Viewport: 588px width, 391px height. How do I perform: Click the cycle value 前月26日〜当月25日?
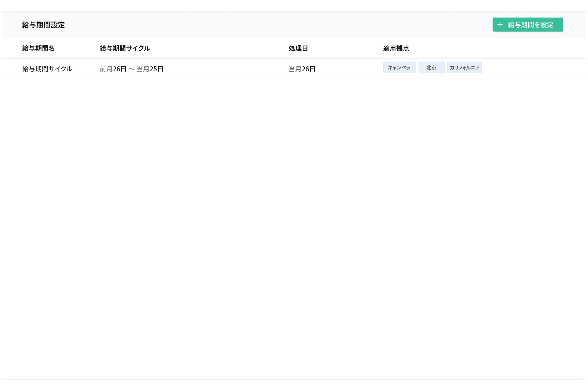point(131,69)
